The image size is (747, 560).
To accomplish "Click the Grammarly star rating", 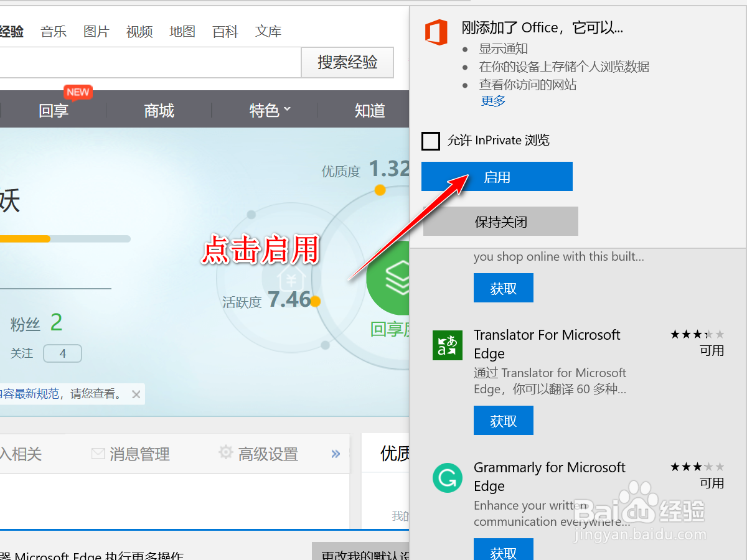I will (x=697, y=467).
